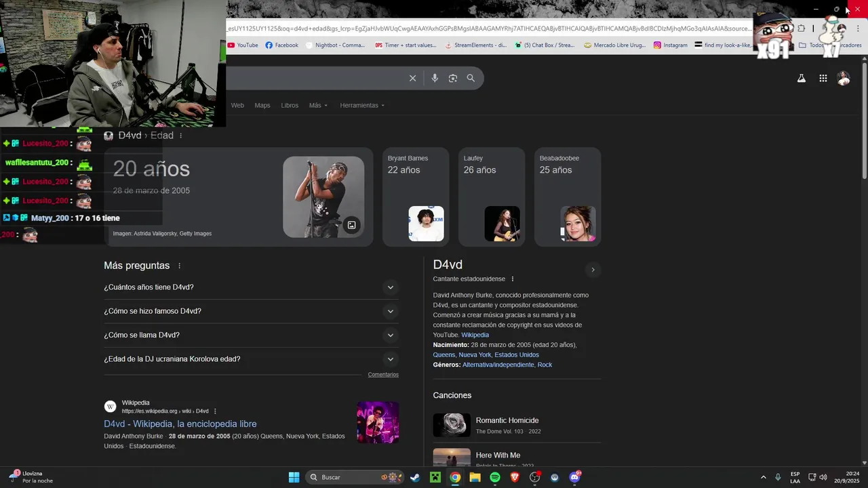Open File Explorer from taskbar
Screen dimensions: 868x488
[x=475, y=477]
